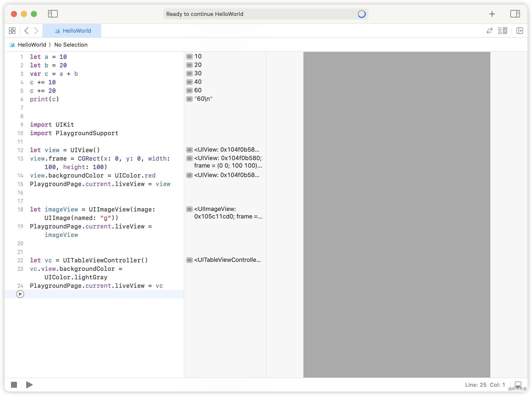Run code up to line 25
This screenshot has width=532, height=396.
[20, 294]
